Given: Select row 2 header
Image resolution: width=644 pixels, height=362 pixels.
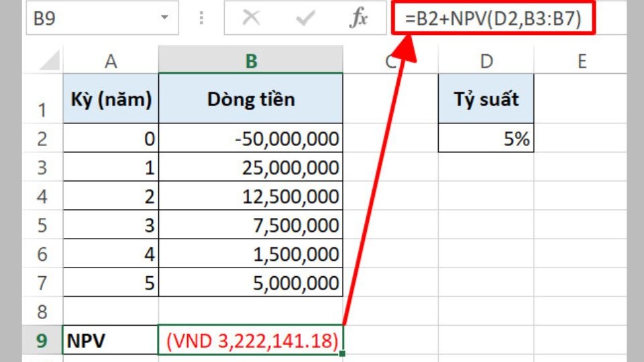Looking at the screenshot, I should click(42, 138).
